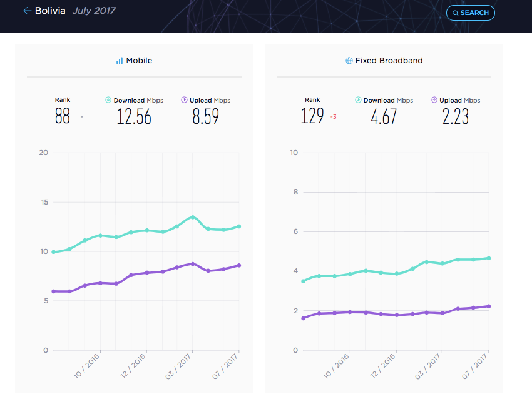Click the first Fixed Broadband upload point
532x394 pixels.
click(x=304, y=318)
